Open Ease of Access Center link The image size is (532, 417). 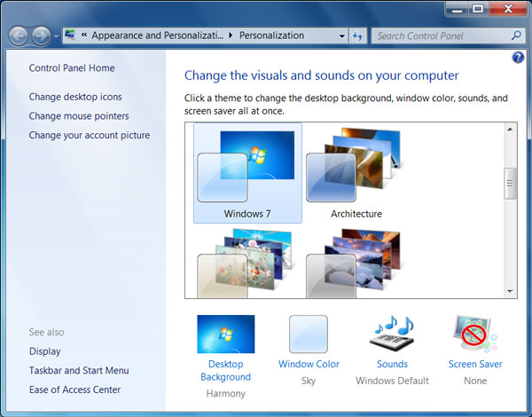[74, 389]
